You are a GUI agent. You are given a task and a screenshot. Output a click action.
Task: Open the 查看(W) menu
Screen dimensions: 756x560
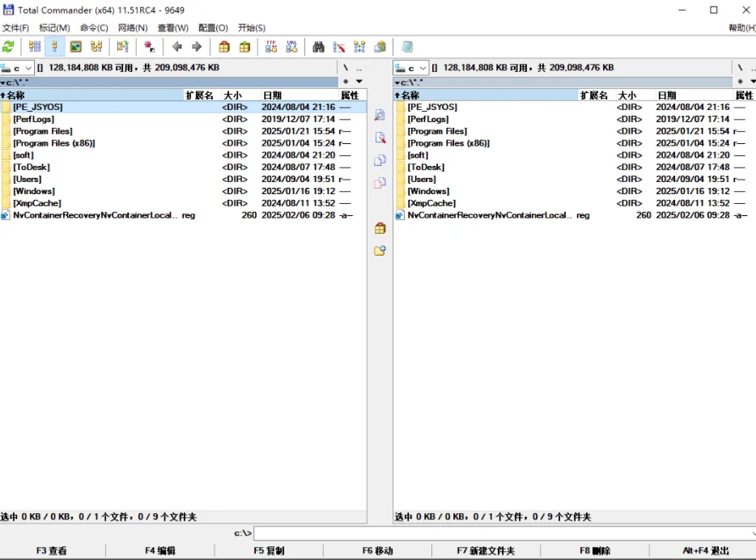(173, 28)
